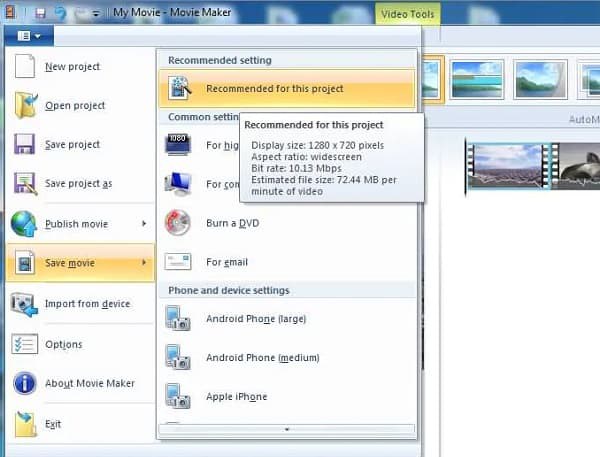Expand the Save movie submenu arrow
This screenshot has height=457, width=600.
[144, 262]
